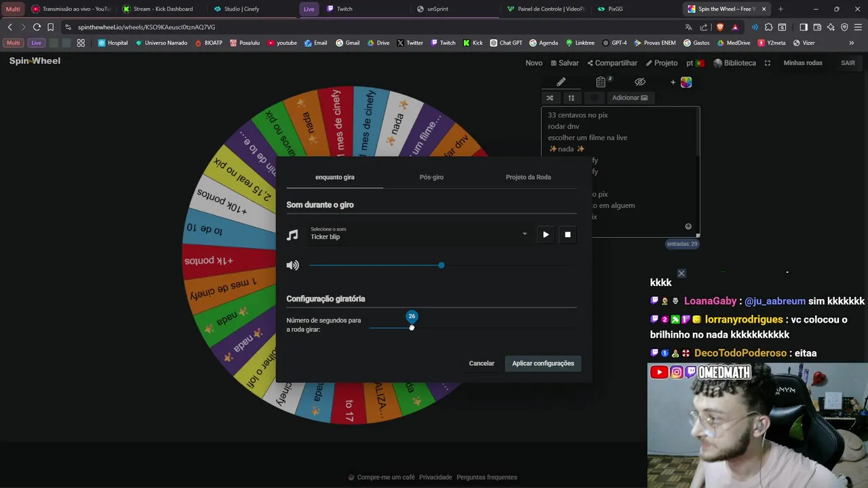
Task: Close the chat overlay with X icon
Action: [682, 274]
